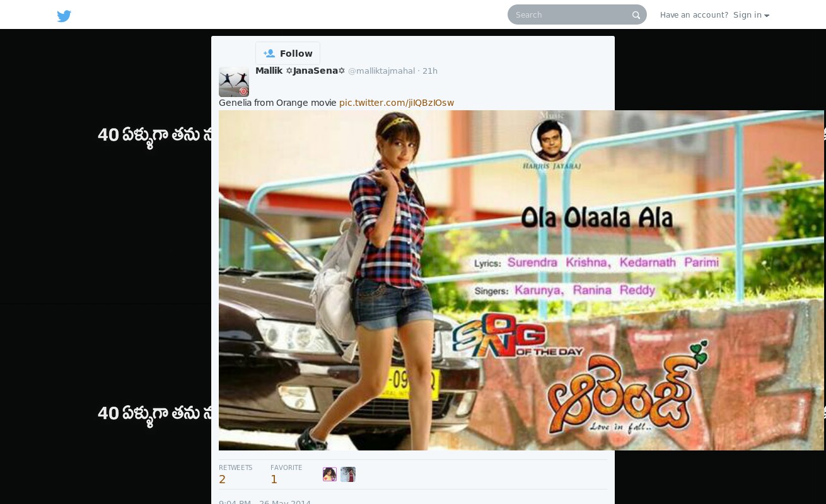Open first retweeter's avatar
826x504 pixels.
(x=330, y=474)
